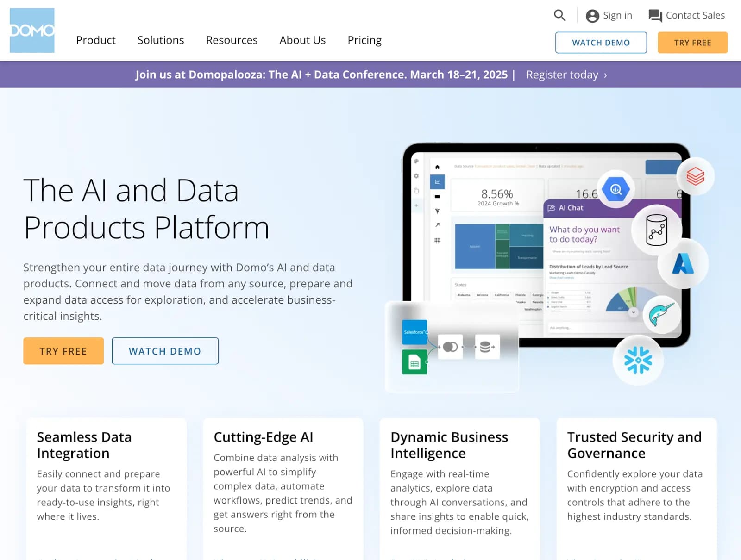The width and height of the screenshot is (741, 560).
Task: Click the Salesforce connector tile
Action: coord(414,332)
